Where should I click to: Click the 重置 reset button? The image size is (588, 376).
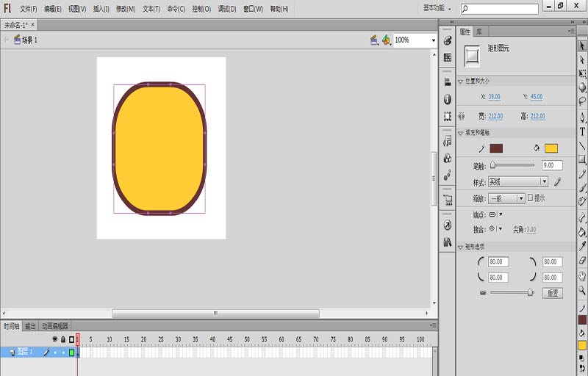click(x=553, y=293)
